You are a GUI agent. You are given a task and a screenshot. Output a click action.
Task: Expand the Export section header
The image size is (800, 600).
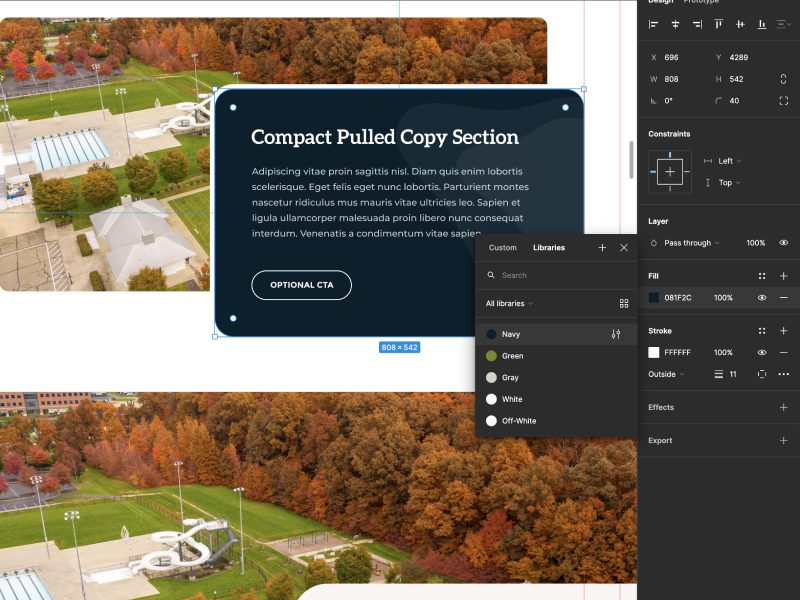[660, 440]
